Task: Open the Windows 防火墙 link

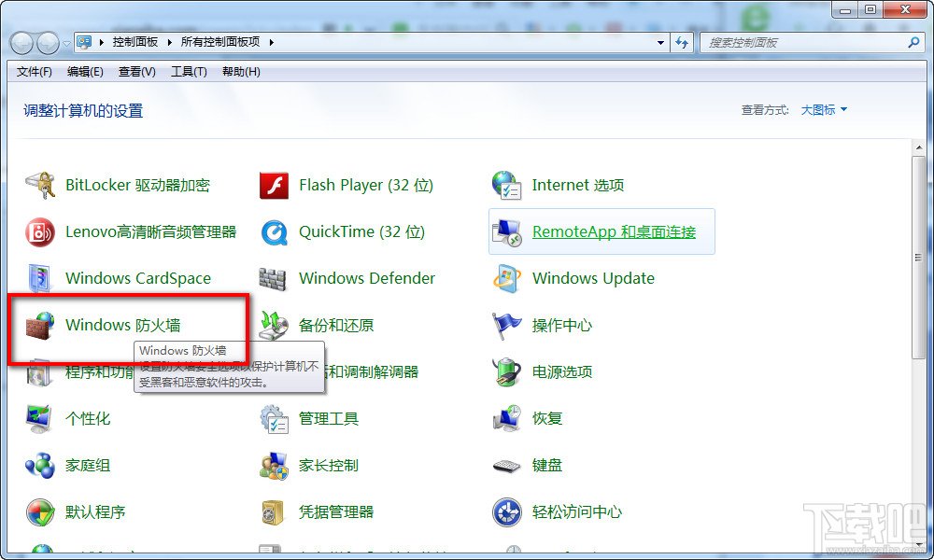Action: pos(122,325)
